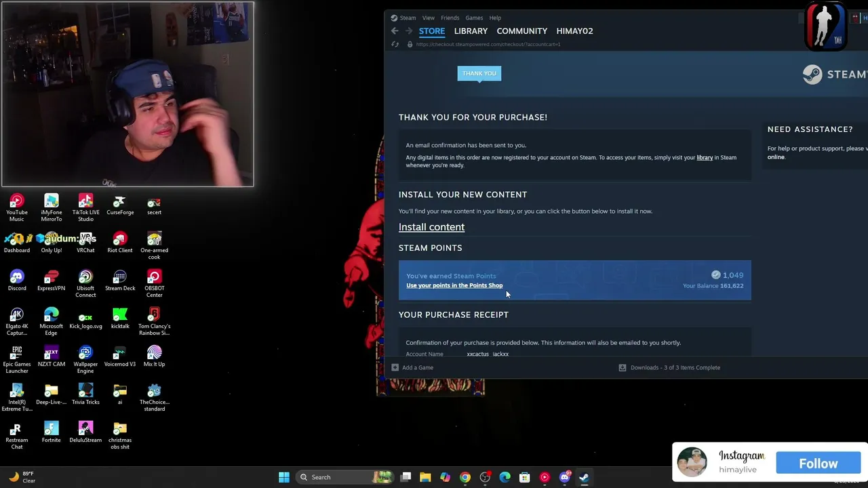Image resolution: width=868 pixels, height=488 pixels.
Task: Click the Instagram Follow button
Action: [x=818, y=464]
